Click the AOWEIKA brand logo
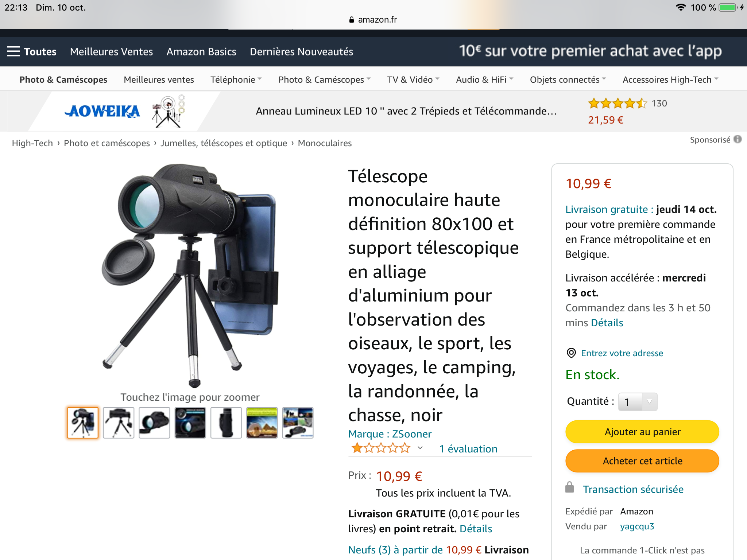This screenshot has height=560, width=747. [102, 111]
